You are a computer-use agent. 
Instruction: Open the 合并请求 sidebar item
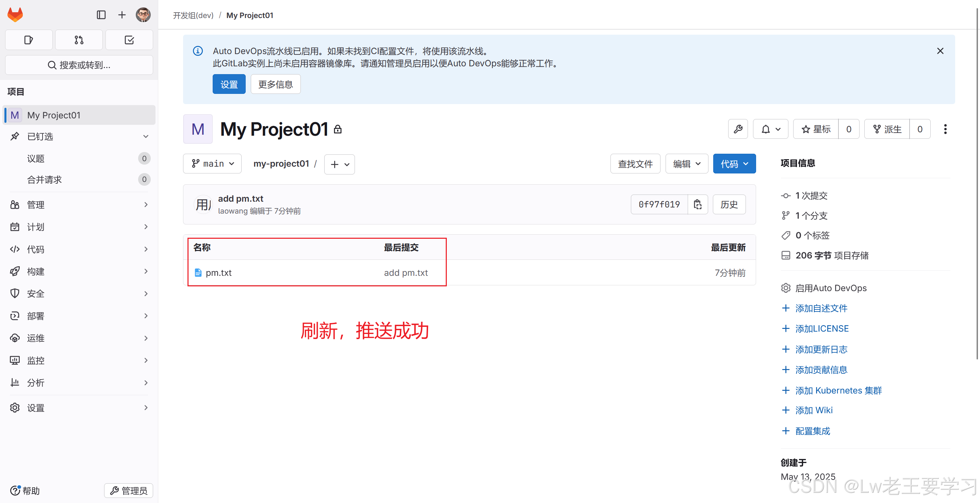tap(45, 180)
